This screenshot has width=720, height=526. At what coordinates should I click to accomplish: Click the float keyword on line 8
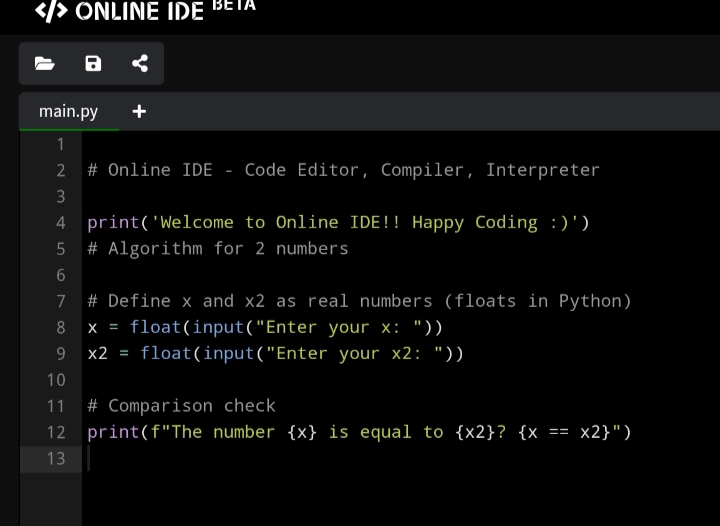pyautogui.click(x=155, y=327)
